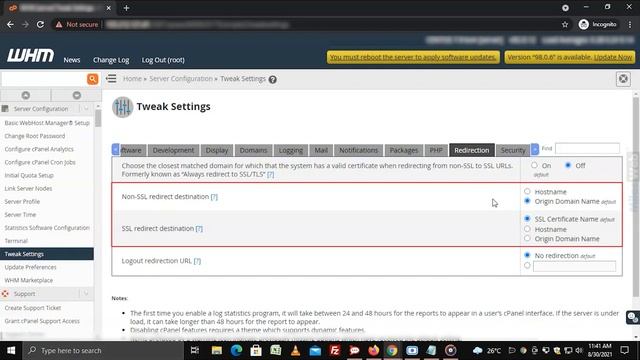
Task: Open SSL redirect destination help [?]
Action: [199, 229]
